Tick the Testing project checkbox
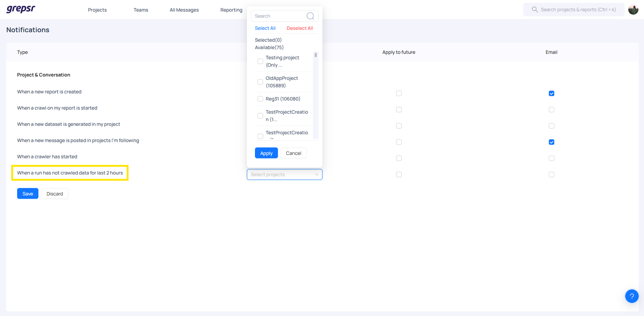644x316 pixels. point(260,61)
